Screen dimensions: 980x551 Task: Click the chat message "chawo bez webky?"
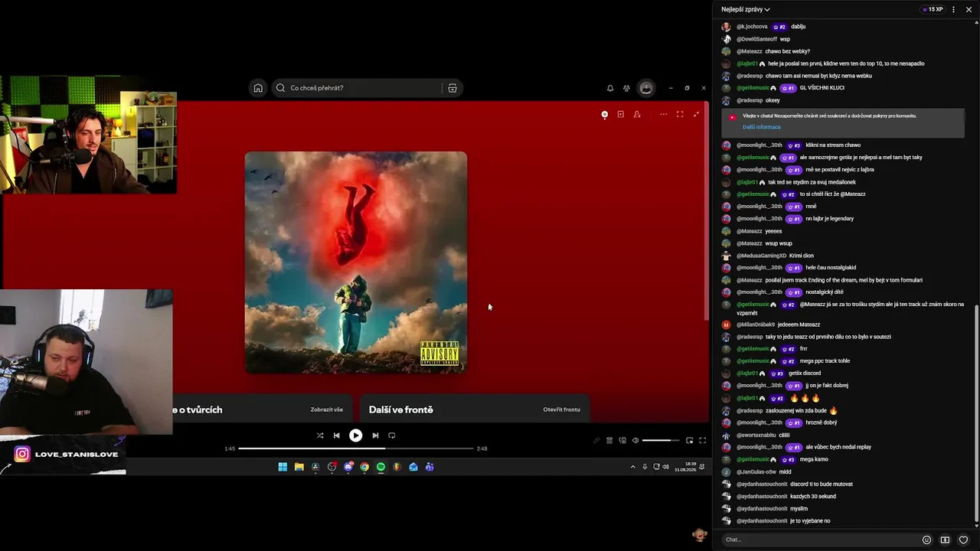(x=787, y=51)
